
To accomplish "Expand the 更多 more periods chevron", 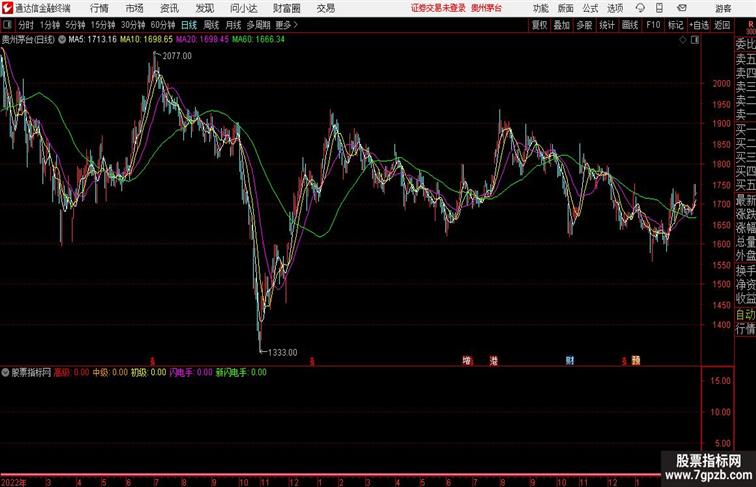I will pos(287,25).
